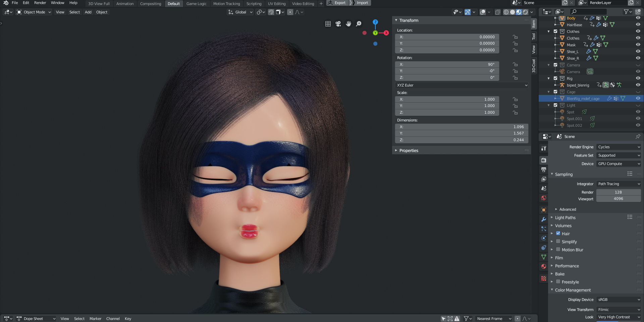The width and height of the screenshot is (644, 322).
Task: Toggle X-ray mode icon
Action: 498,12
